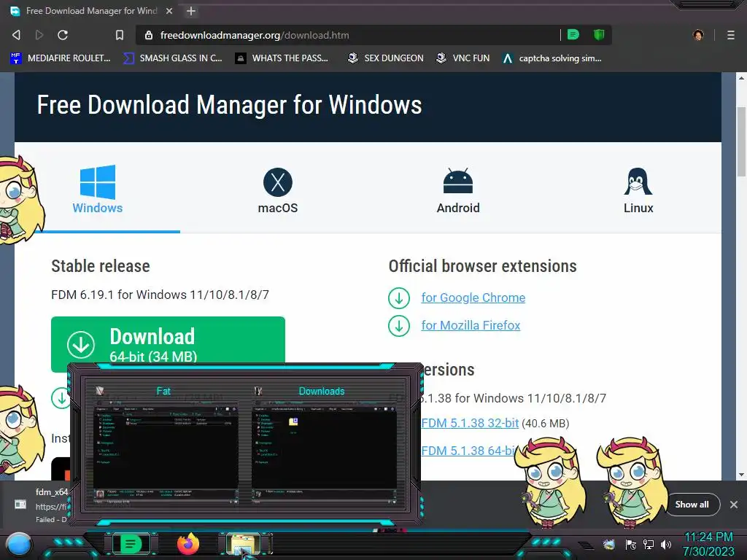Select the Windows platform tab
747x560 pixels.
[98, 190]
